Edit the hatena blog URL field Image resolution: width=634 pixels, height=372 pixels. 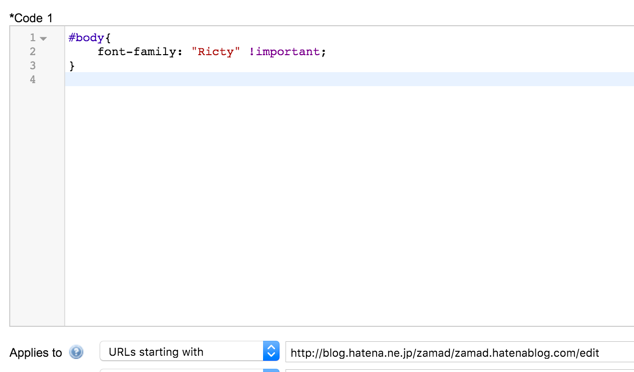(459, 353)
